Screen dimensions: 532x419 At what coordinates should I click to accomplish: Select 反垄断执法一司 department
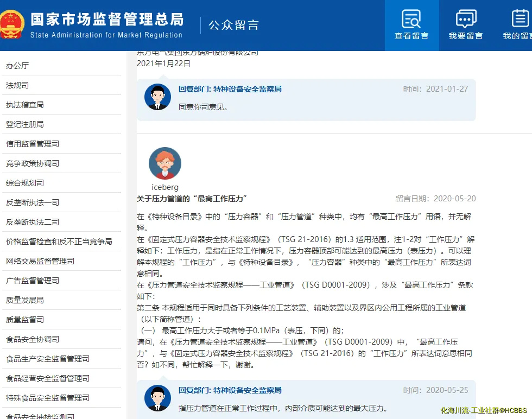tap(33, 202)
